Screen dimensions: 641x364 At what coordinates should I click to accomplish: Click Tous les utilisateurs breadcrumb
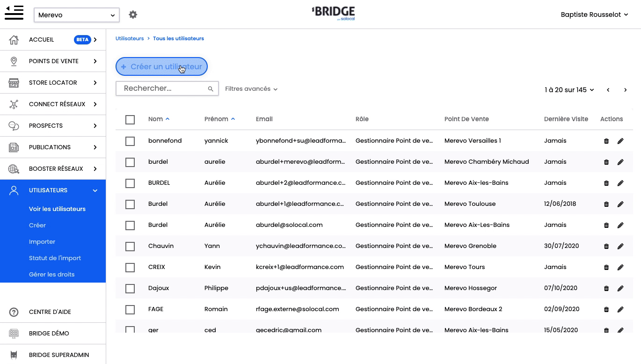(178, 38)
